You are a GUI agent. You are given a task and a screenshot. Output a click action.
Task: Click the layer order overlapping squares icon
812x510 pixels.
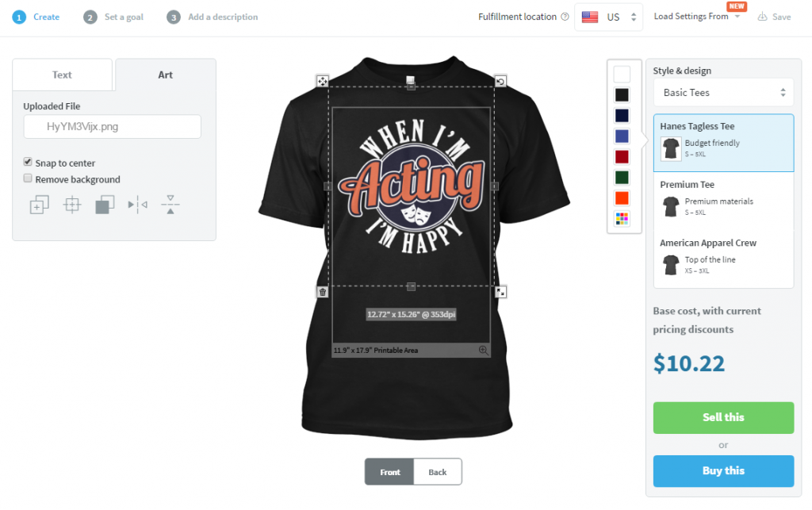[105, 205]
